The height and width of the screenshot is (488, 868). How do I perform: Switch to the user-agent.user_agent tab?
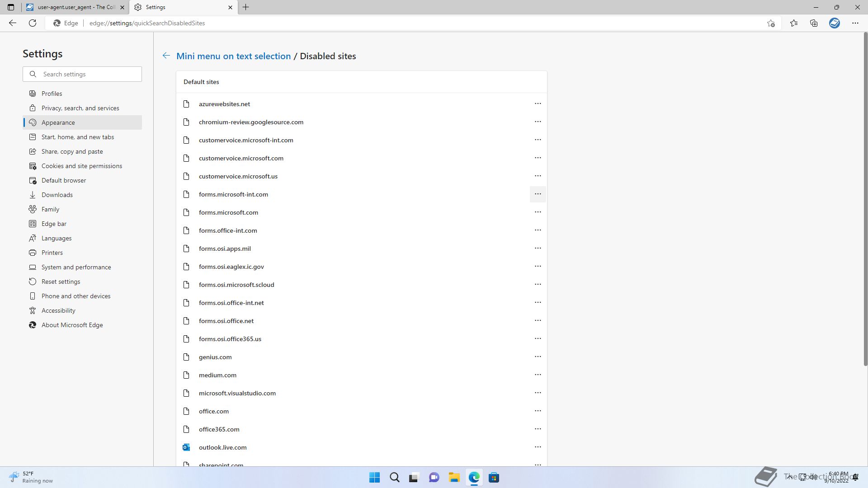coord(75,7)
